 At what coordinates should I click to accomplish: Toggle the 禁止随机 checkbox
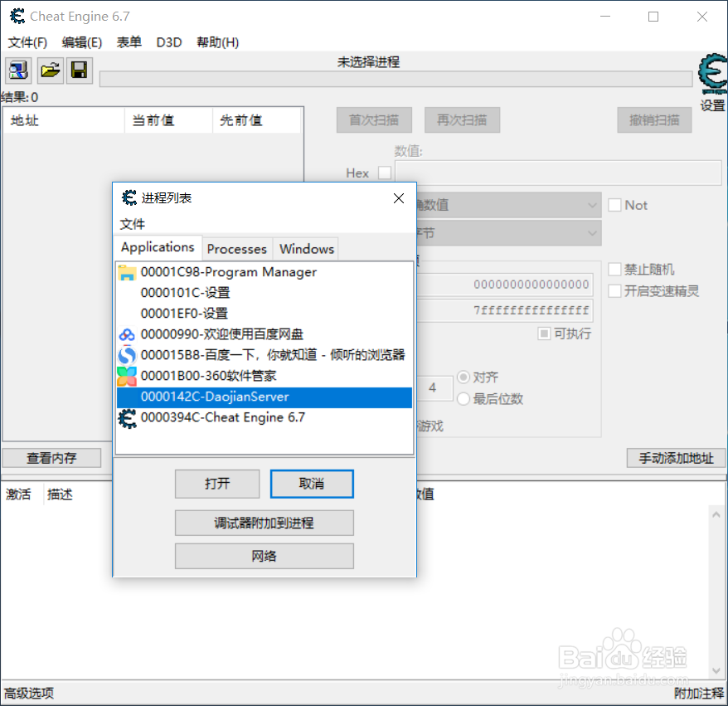(x=614, y=269)
